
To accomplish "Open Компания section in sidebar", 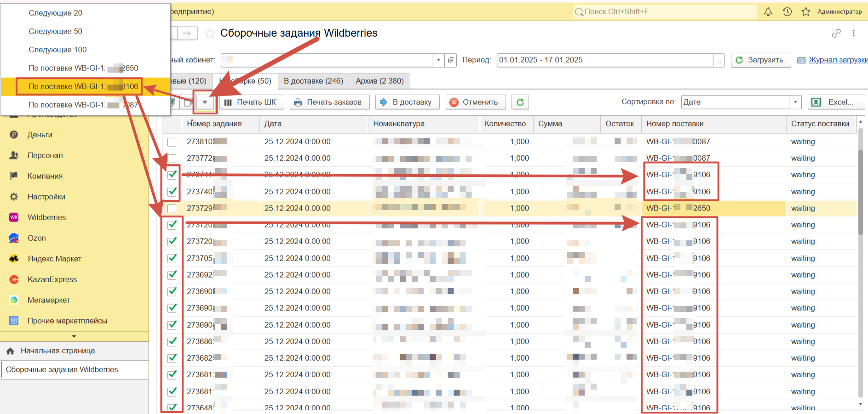I will tap(45, 176).
